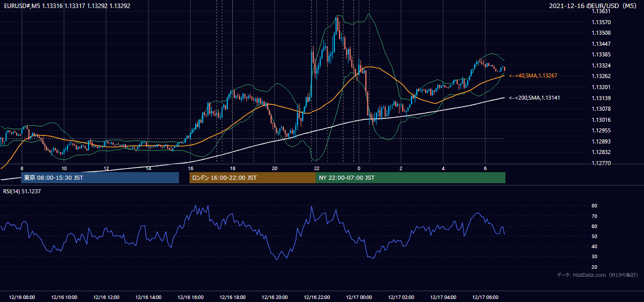644x302 pixels.
Task: Click the 12/16 20:00 time axis label
Action: coord(275,297)
